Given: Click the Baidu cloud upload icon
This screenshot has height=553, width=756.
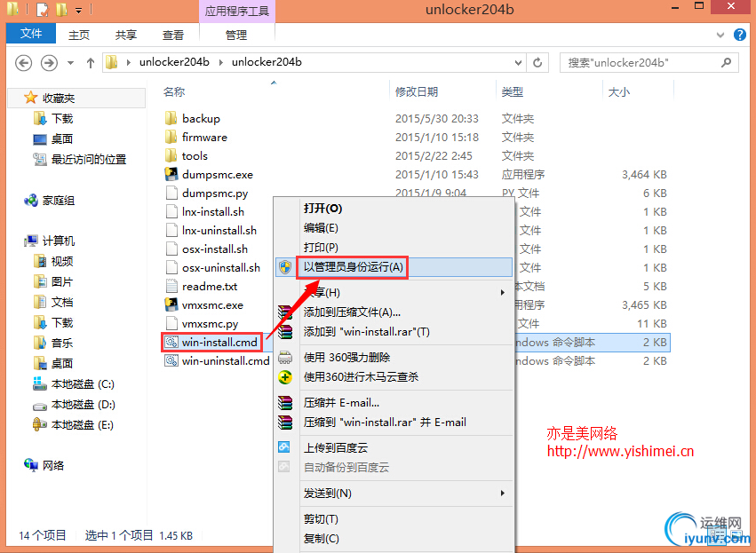Looking at the screenshot, I should [284, 447].
